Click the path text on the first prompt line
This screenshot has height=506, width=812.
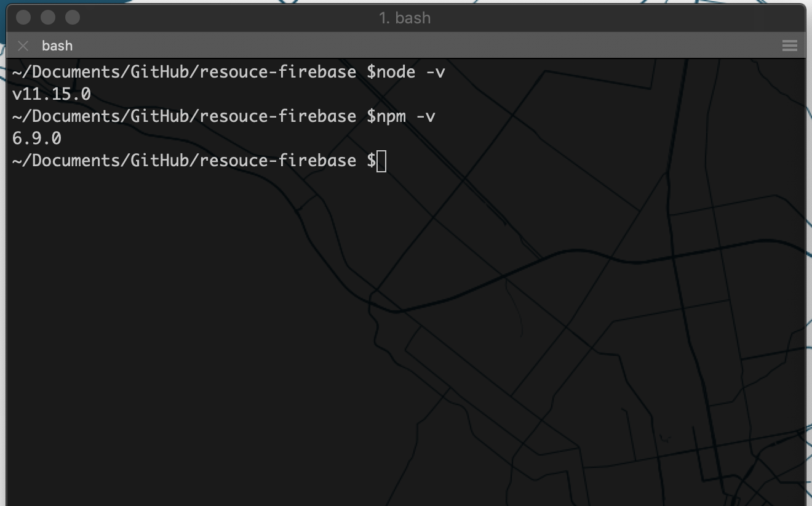click(184, 72)
